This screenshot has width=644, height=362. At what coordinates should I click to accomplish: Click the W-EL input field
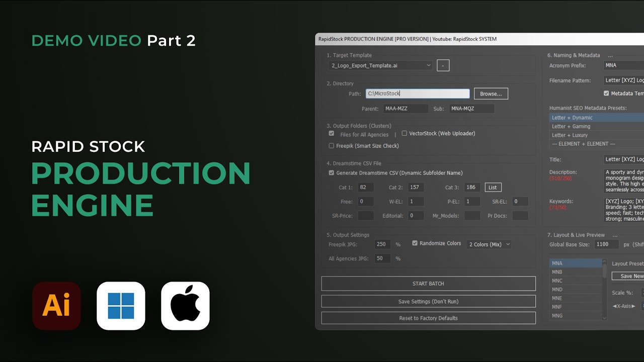[x=416, y=201]
